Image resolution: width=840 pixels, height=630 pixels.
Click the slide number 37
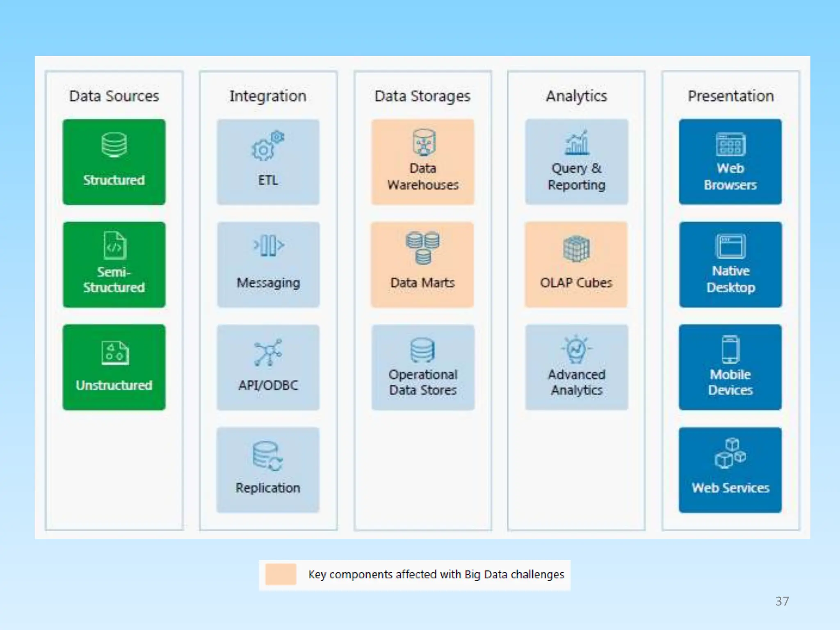point(782,601)
